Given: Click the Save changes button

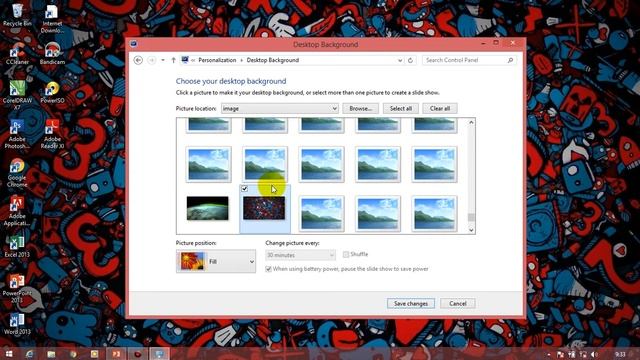Looking at the screenshot, I should point(411,304).
